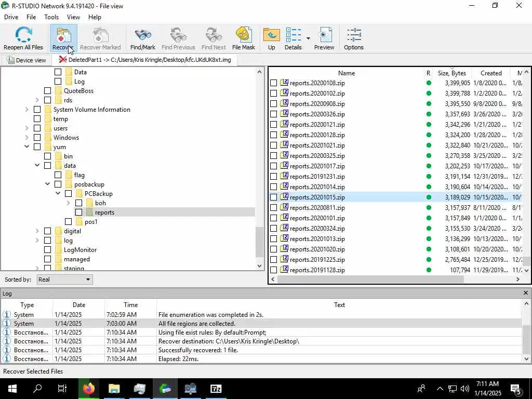Tick the QuoteBoss folder checkbox
This screenshot has width=532, height=399.
click(x=47, y=90)
